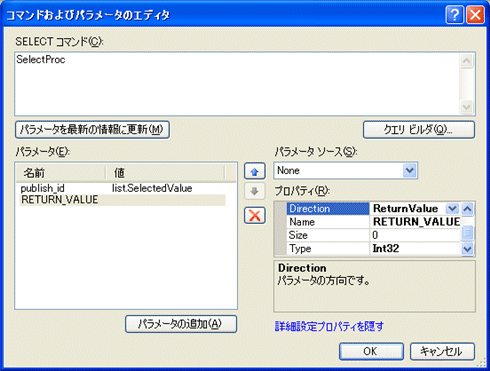Click the キャンセル cancel button
Viewport: 490px width, 371px height.
(442, 351)
